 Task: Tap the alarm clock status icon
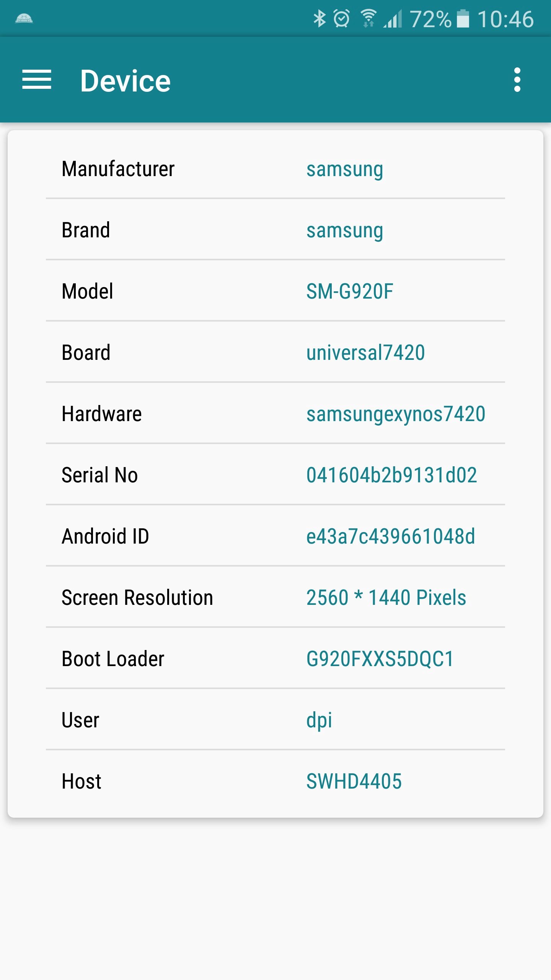[341, 19]
